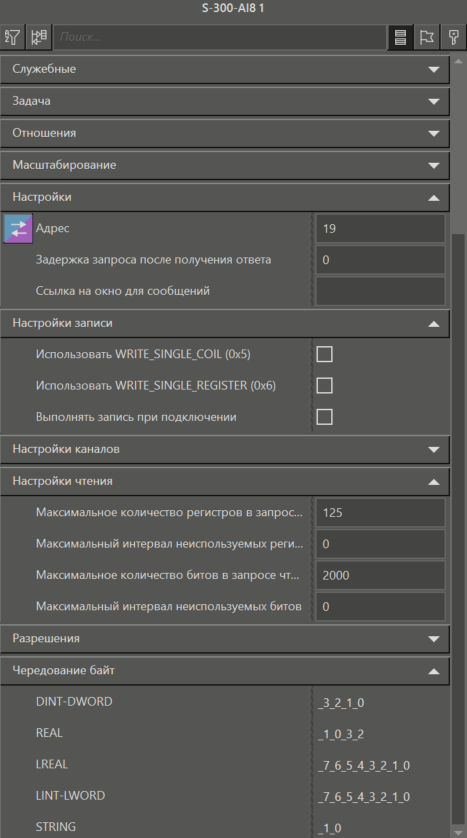The image size is (467, 838).
Task: Select Ссылка на окно для сообщений label
Action: click(x=122, y=291)
